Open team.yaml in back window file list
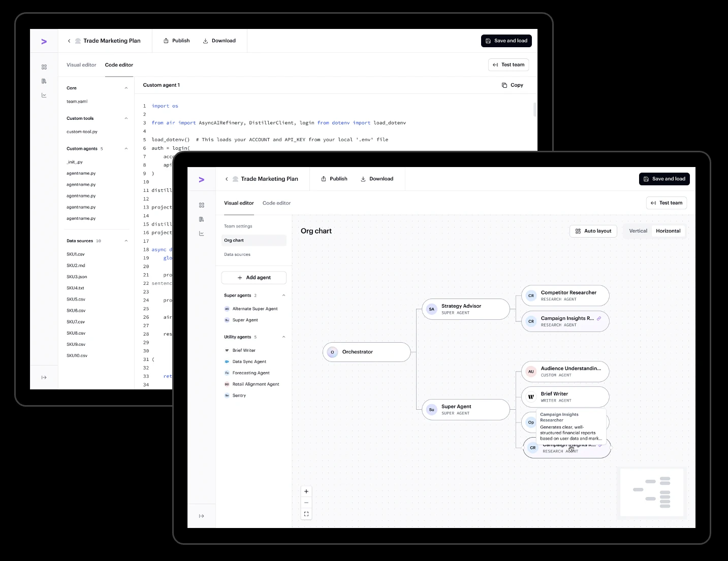 tap(77, 102)
